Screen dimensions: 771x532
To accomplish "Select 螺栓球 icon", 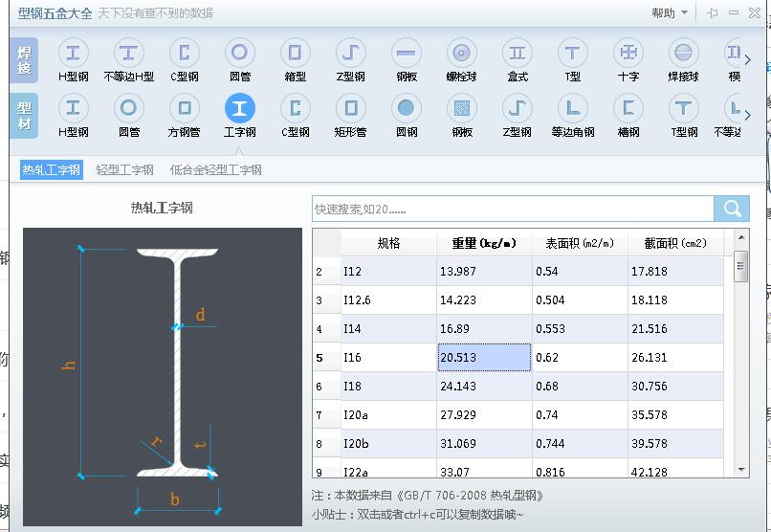I will coord(462,53).
